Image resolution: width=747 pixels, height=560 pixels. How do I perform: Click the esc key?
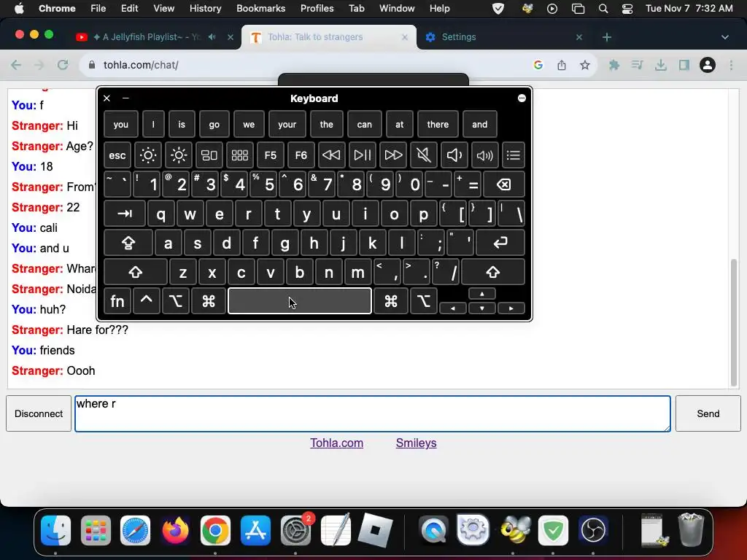pos(117,155)
